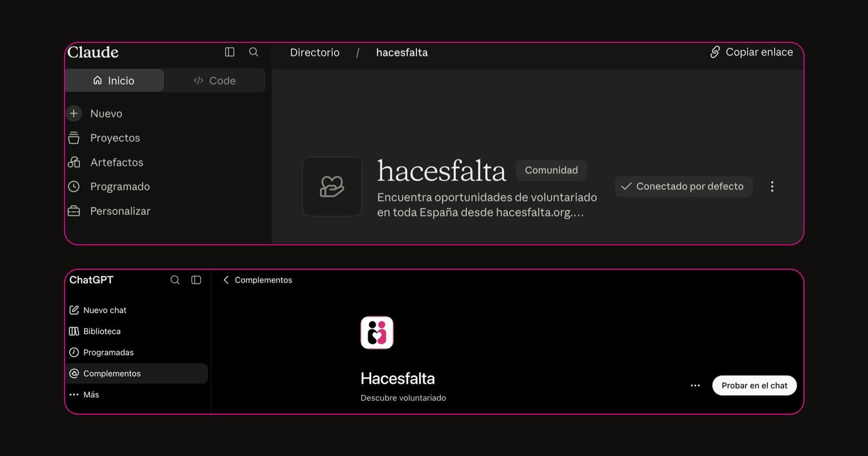Click the plus icon next to Nuevo

[74, 113]
